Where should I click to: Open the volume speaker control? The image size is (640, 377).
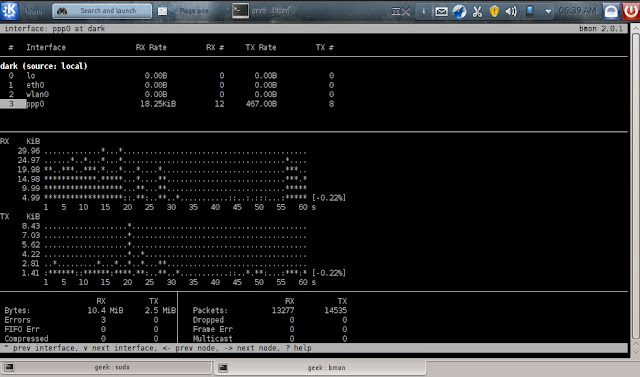pos(511,11)
